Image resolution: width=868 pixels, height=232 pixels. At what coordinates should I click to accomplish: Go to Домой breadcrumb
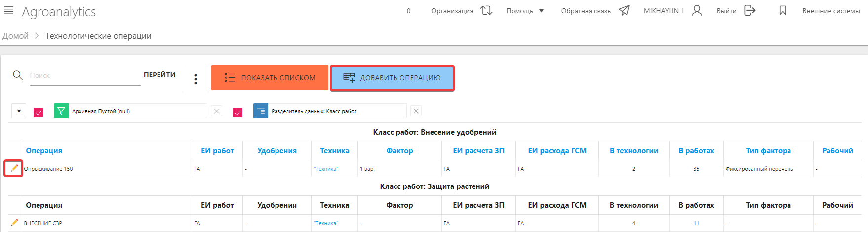[16, 36]
